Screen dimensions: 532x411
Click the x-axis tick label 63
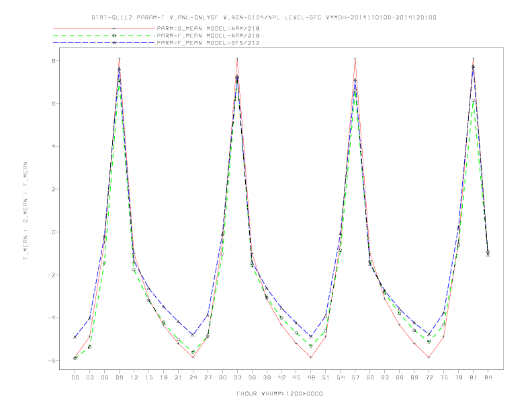(385, 377)
